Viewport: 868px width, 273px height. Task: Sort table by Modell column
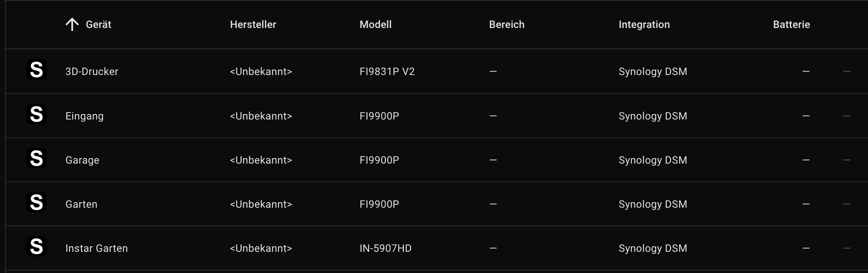click(375, 25)
